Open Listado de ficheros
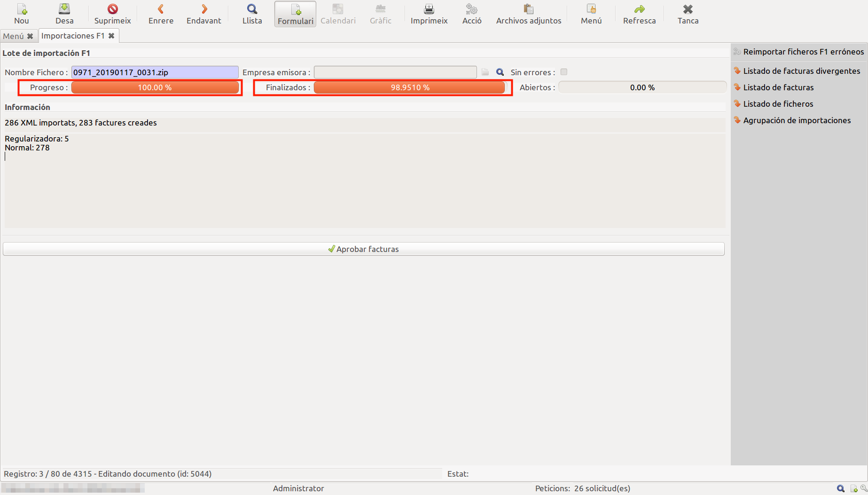This screenshot has height=495, width=868. point(778,104)
